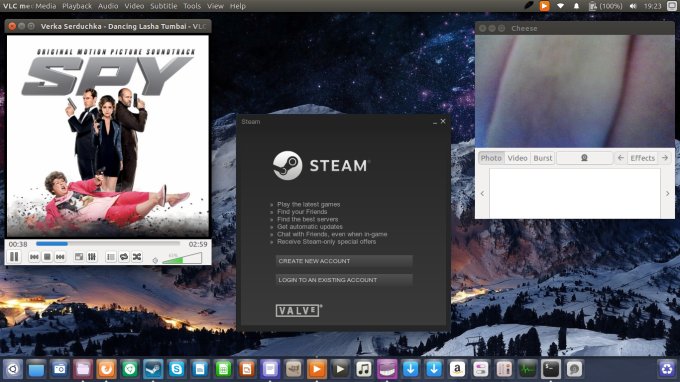Switch to Cheese from the dock
Image resolution: width=680 pixels, height=382 pixels.
tap(387, 369)
